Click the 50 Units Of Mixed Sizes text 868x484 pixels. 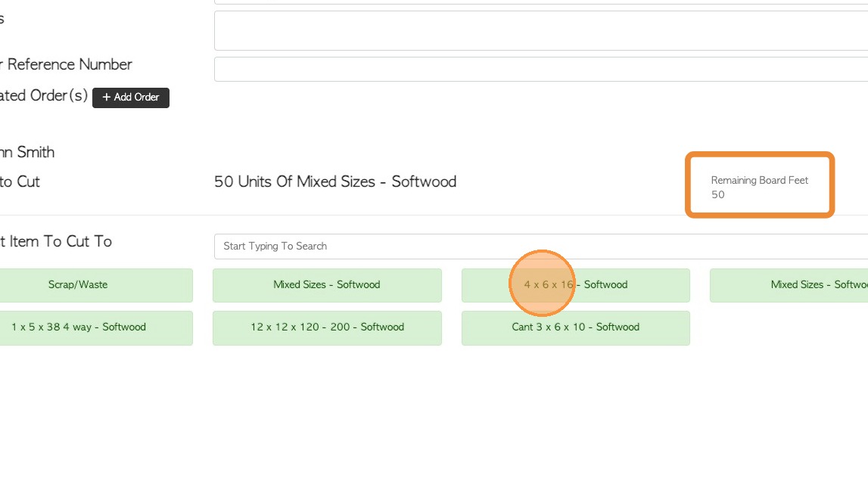[x=335, y=181]
